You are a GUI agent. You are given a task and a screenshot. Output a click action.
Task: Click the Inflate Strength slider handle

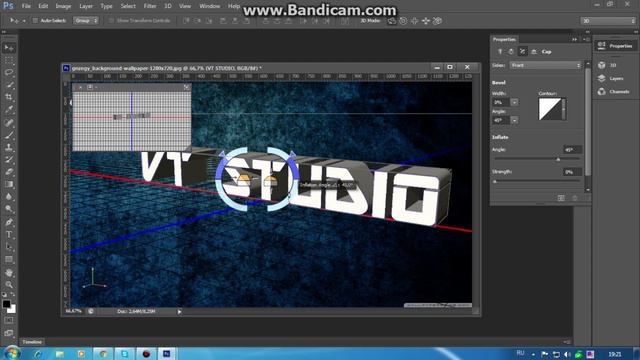tap(495, 181)
